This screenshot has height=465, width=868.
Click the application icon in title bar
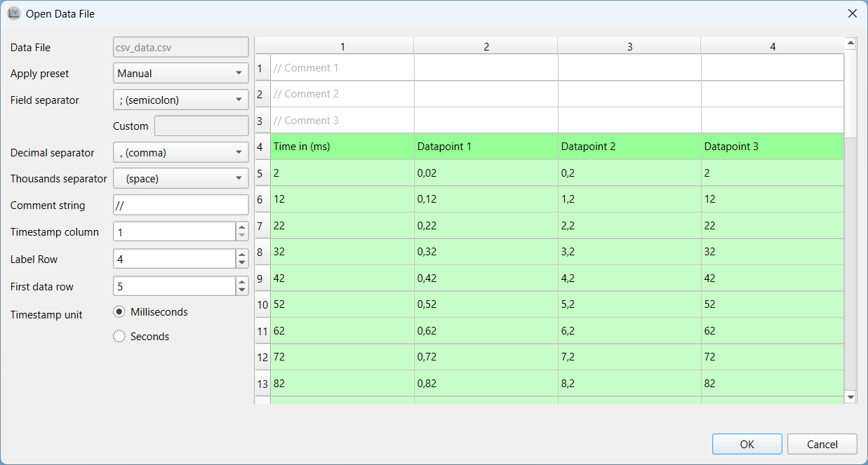(14, 13)
